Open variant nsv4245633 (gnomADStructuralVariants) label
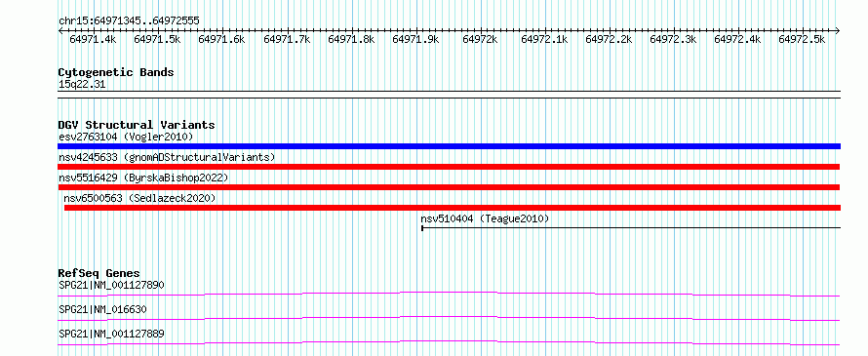The image size is (868, 356). (x=167, y=157)
